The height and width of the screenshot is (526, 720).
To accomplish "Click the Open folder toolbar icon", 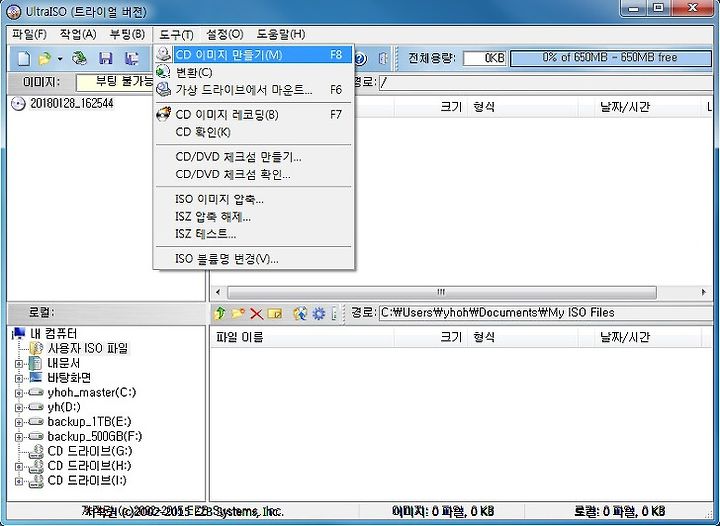I will [x=45, y=58].
